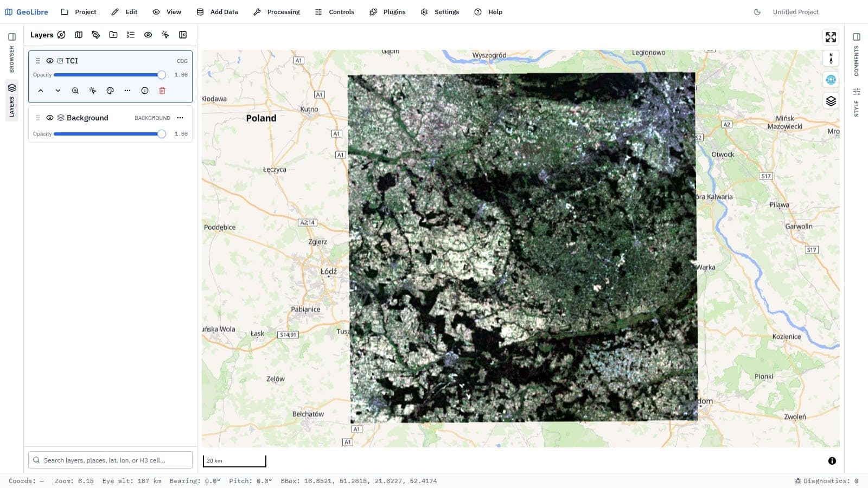Show TCI layer info
This screenshot has height=488, width=868.
pos(145,91)
